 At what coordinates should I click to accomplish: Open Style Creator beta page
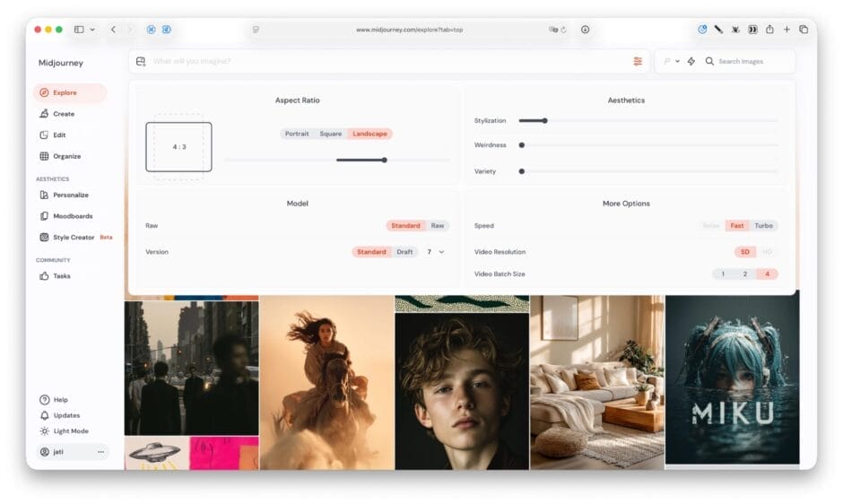pos(76,238)
